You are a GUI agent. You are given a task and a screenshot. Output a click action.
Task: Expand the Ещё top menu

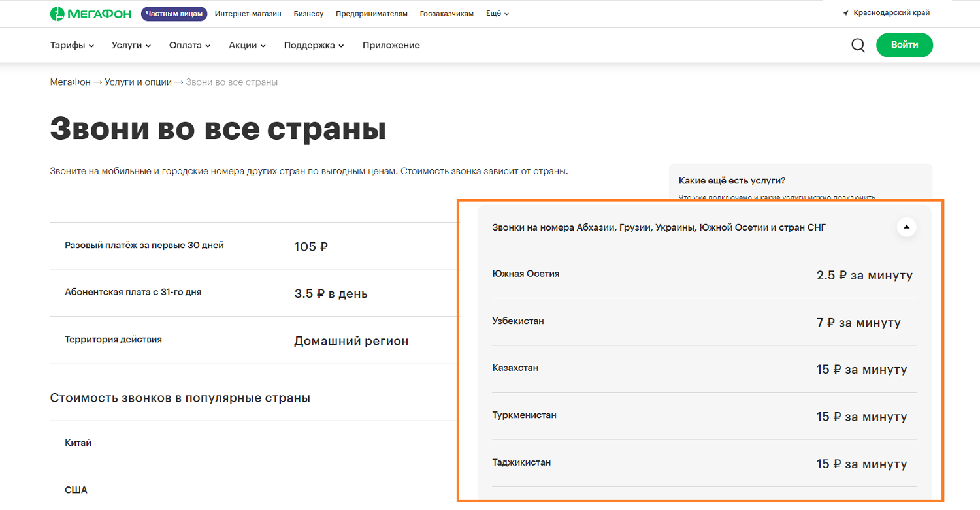pyautogui.click(x=498, y=14)
